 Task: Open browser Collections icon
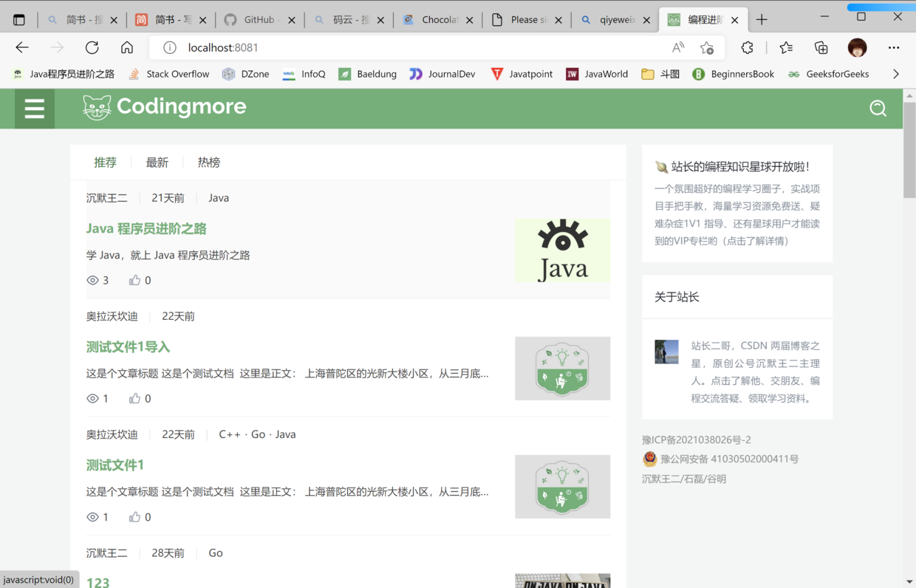coord(821,47)
